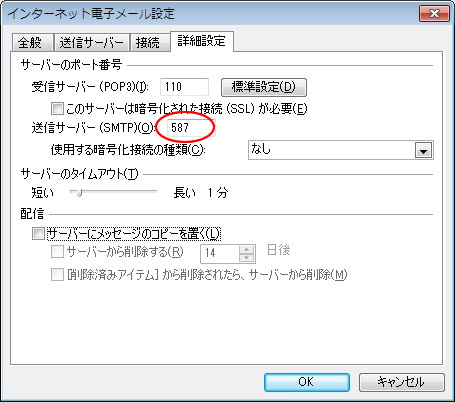Close the インターネット電子メール設定 dialog
455x402 pixels.
pyautogui.click(x=434, y=13)
